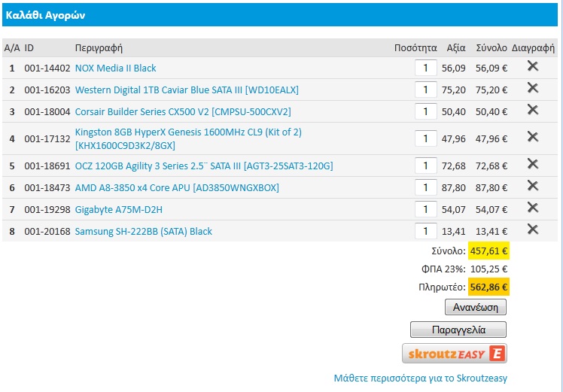Click ID 001-20168
Image resolution: width=563 pixels, height=392 pixels.
[47, 232]
